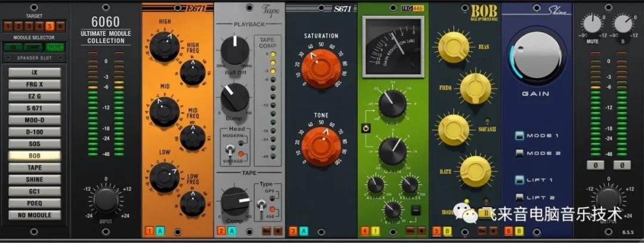Viewport: 644px width, 243px height.
Task: Click slot number 2 under Tape
Action: tap(221, 231)
